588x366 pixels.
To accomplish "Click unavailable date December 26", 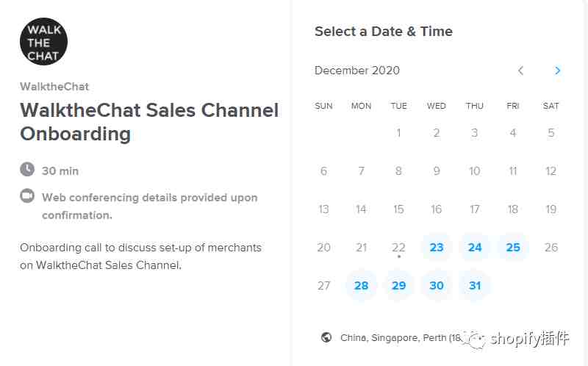I will (x=551, y=248).
